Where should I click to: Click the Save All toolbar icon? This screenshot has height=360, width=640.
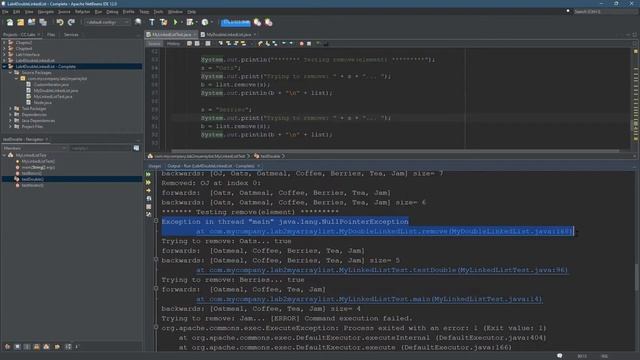(43, 22)
